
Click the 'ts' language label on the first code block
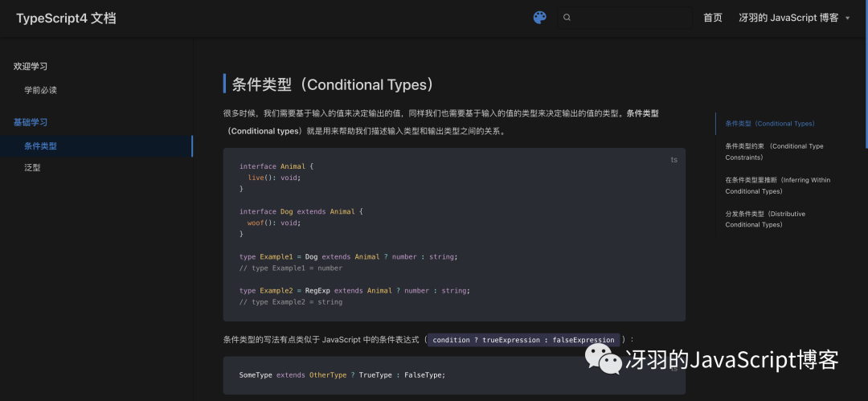(674, 160)
